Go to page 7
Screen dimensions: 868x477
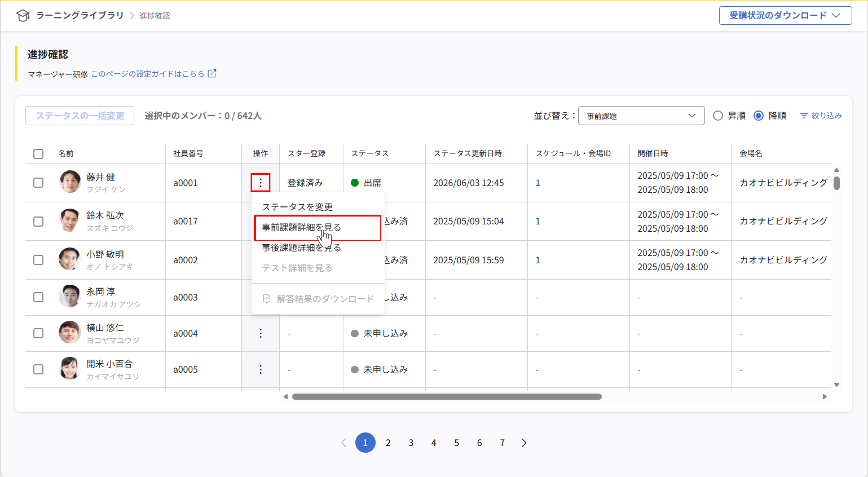point(502,443)
